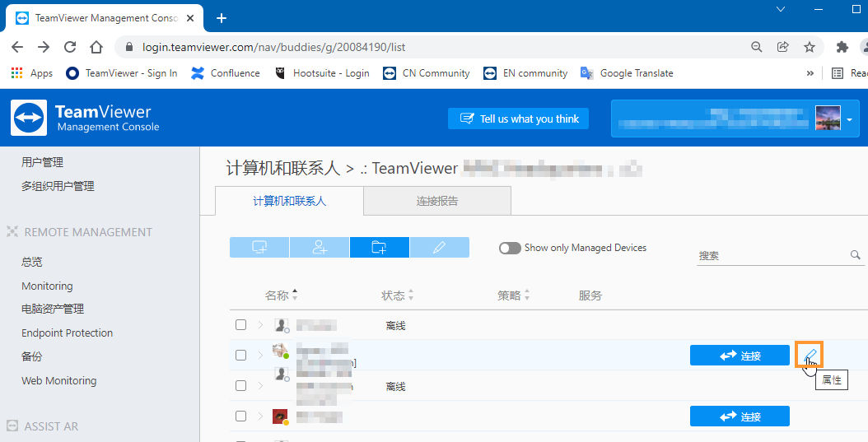Click the add contact toolbar icon

pyautogui.click(x=320, y=247)
